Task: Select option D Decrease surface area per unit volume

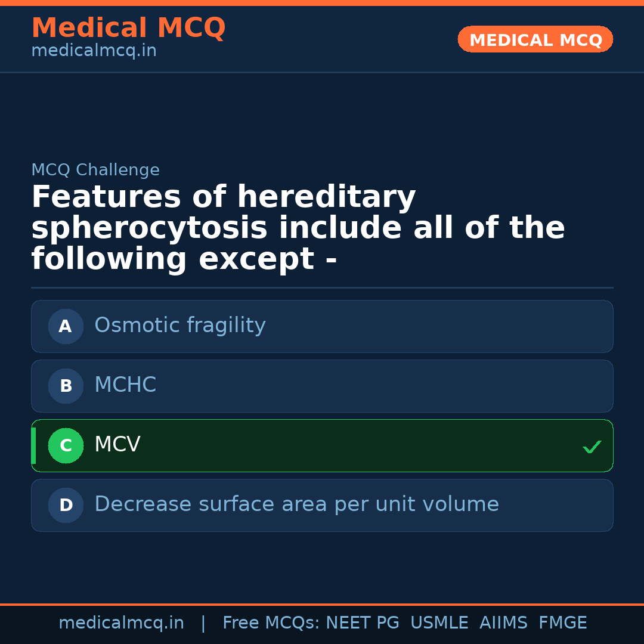Action: [x=322, y=505]
